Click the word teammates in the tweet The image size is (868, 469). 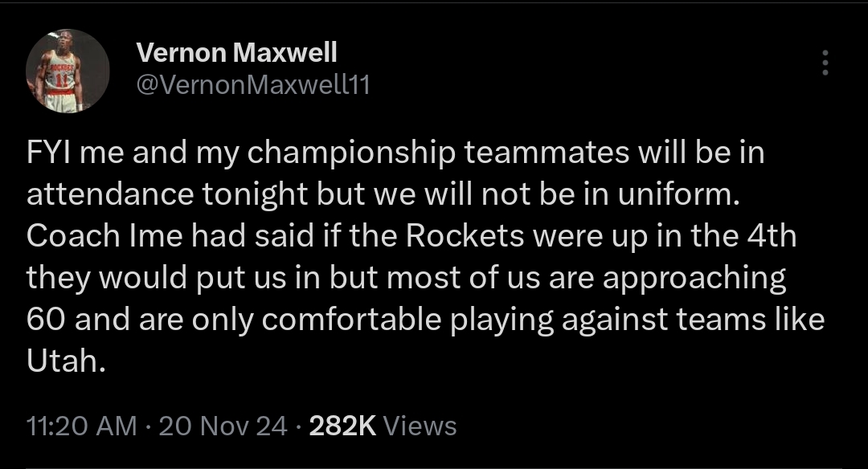point(547,153)
